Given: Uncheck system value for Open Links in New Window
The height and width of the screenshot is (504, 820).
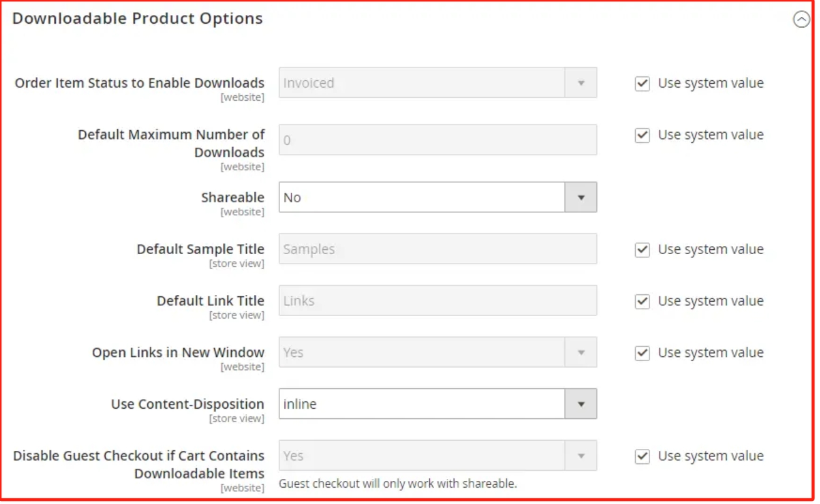Looking at the screenshot, I should 642,353.
